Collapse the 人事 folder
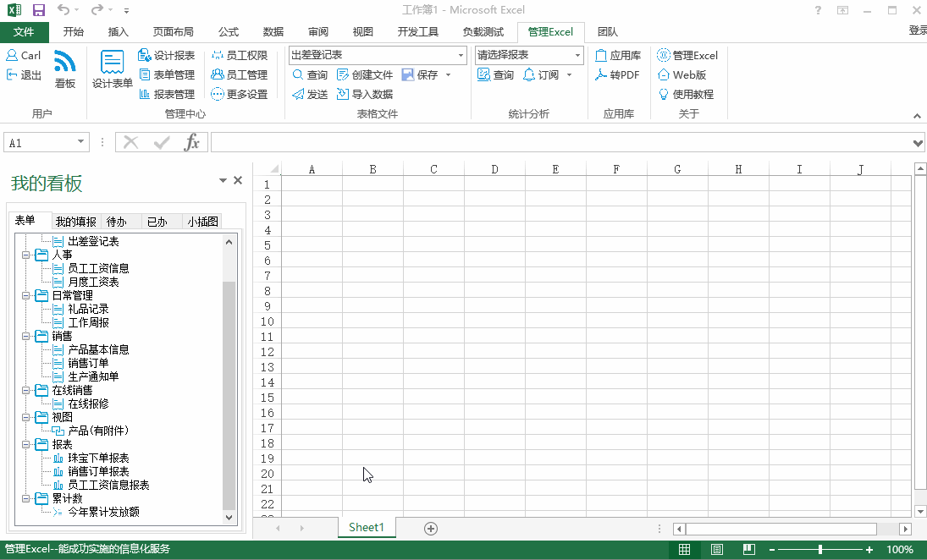The width and height of the screenshot is (927, 560). point(26,255)
